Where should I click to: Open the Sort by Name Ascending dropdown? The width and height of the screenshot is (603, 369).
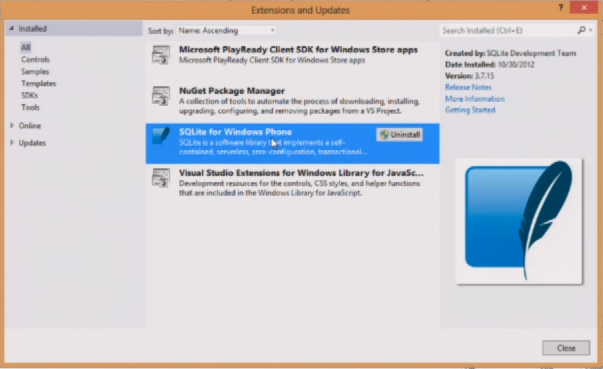point(226,30)
